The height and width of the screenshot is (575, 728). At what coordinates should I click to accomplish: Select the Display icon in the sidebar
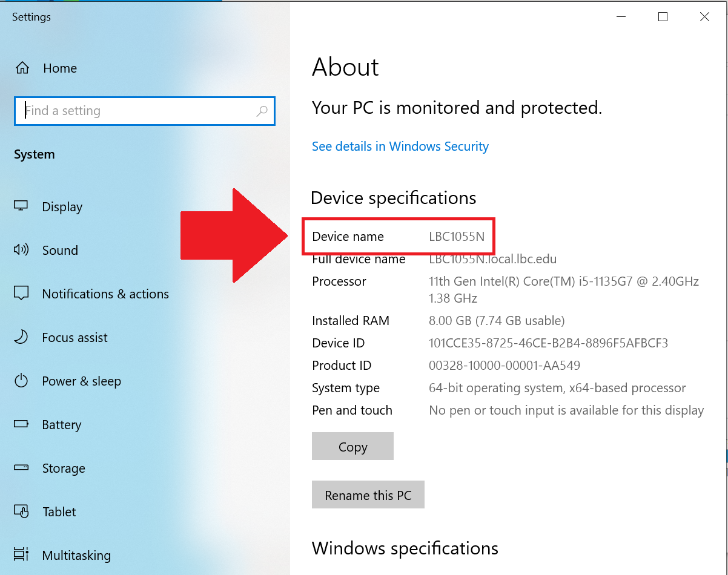tap(21, 206)
